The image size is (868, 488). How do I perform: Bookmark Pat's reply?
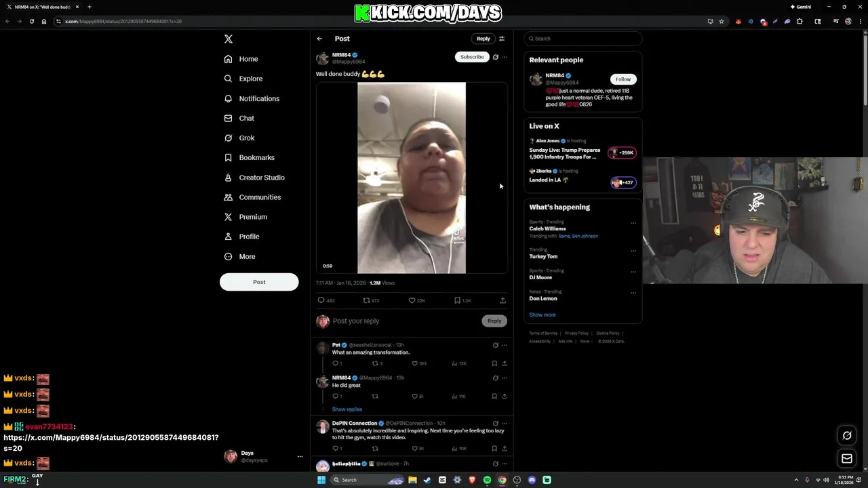[x=494, y=363]
